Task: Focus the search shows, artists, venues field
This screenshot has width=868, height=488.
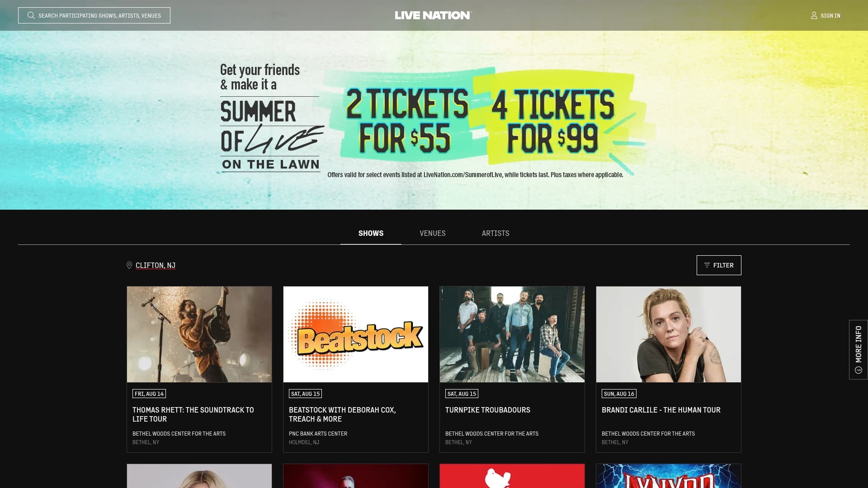Action: coord(94,15)
